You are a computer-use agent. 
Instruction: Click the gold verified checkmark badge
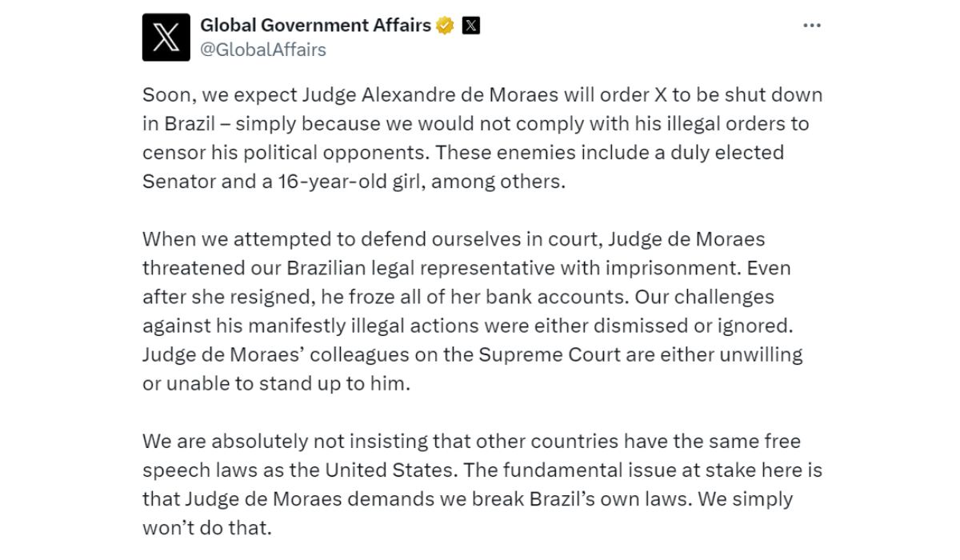(x=446, y=26)
